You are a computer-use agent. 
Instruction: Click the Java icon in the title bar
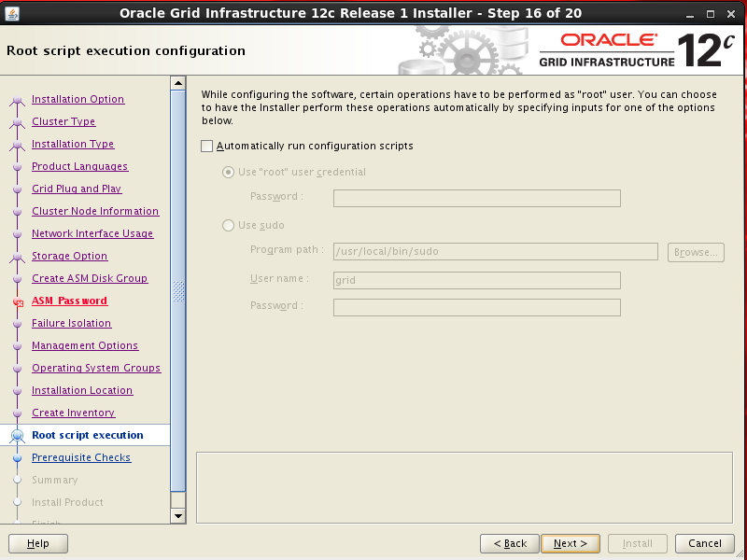[x=12, y=13]
